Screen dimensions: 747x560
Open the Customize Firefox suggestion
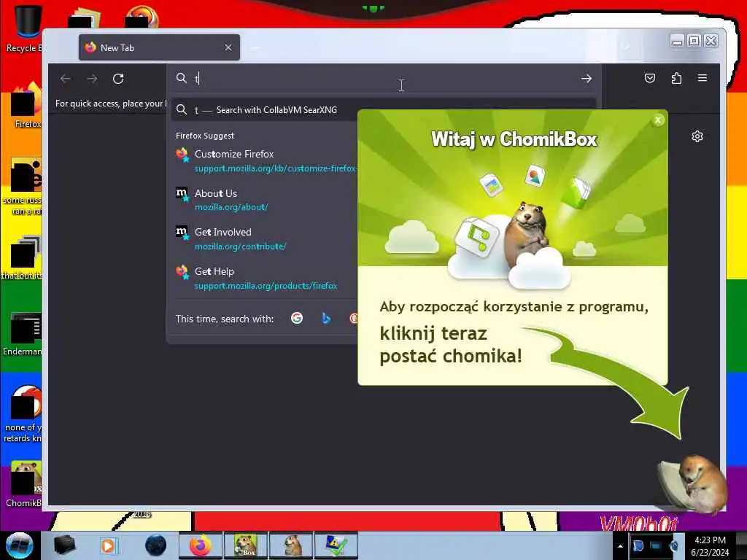264,161
